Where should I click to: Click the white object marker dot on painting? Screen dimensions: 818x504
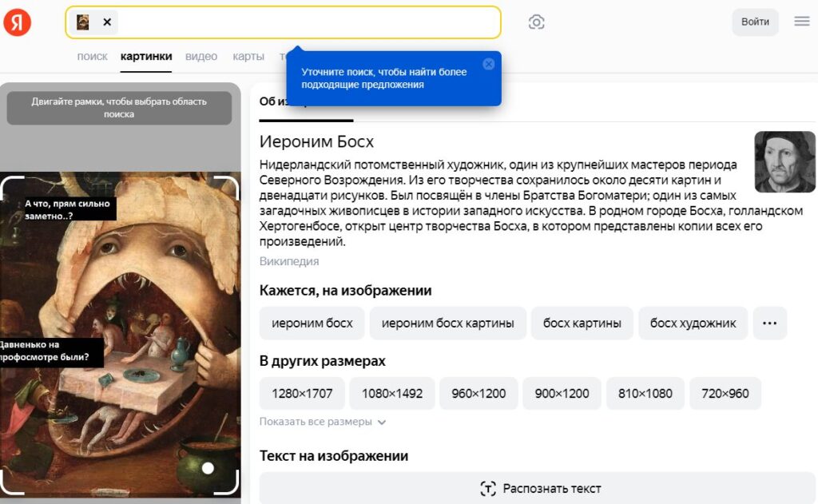[208, 468]
